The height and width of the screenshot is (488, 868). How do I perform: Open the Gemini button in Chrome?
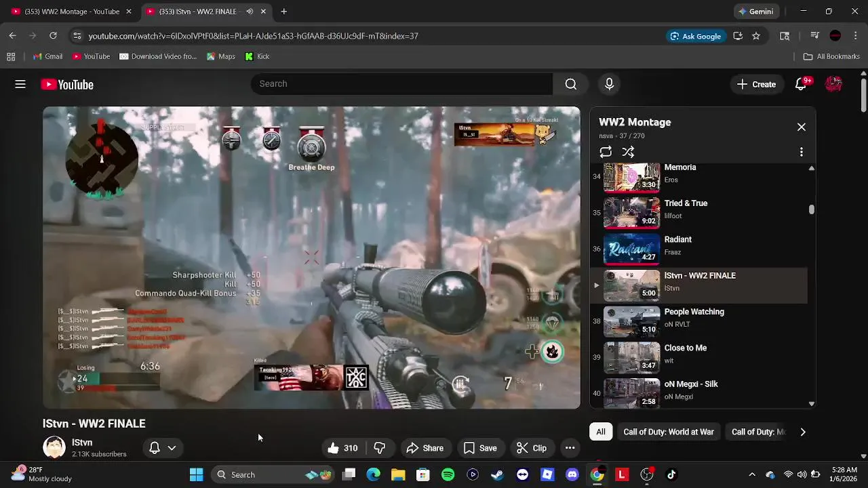pos(756,12)
